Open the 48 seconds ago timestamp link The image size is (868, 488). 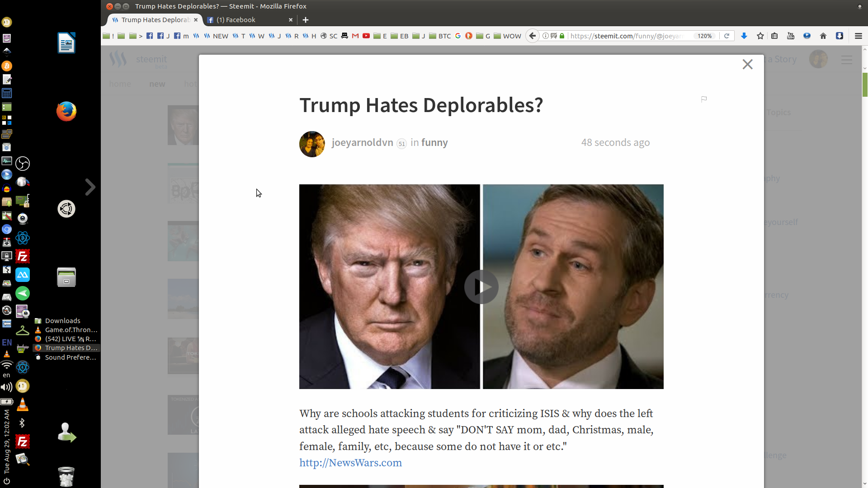(x=615, y=142)
